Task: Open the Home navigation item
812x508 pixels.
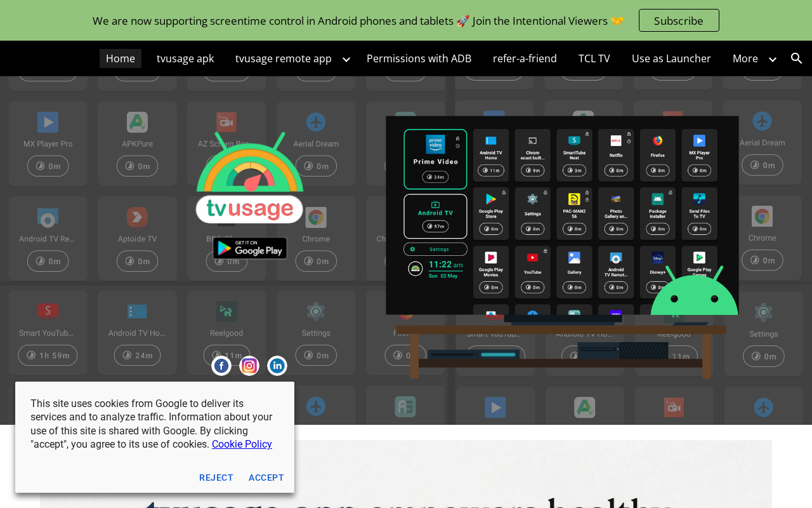Action: [121, 58]
